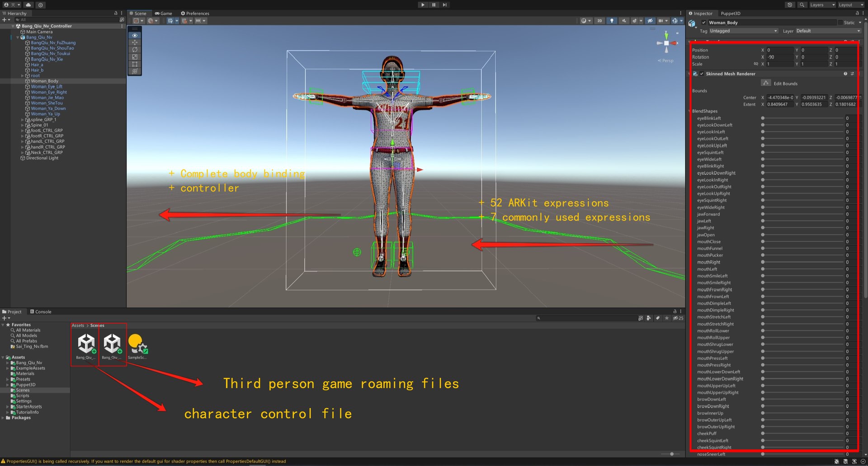Select Directional Light in Hierarchy
The image size is (868, 466).
point(42,158)
